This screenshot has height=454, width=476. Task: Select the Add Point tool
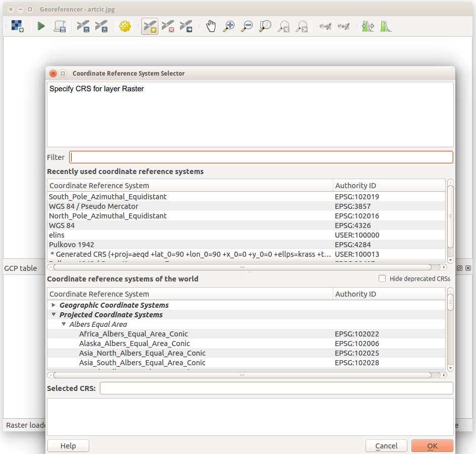(x=150, y=26)
